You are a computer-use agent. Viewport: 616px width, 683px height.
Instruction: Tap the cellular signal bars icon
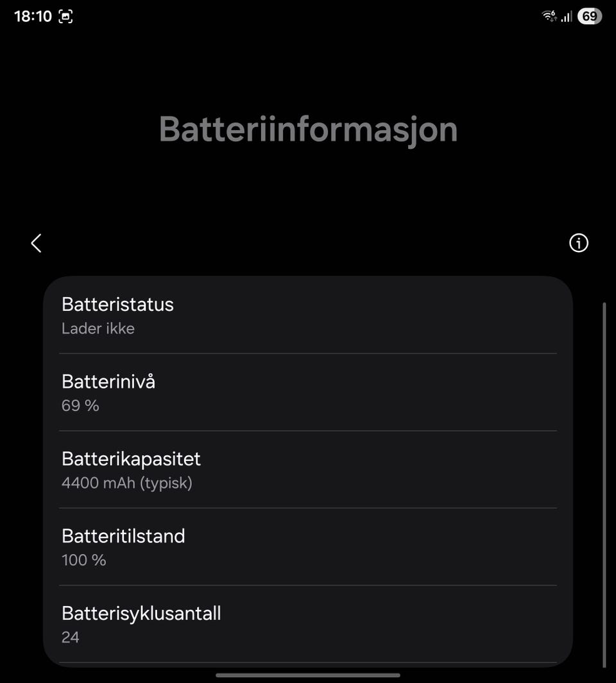point(566,17)
